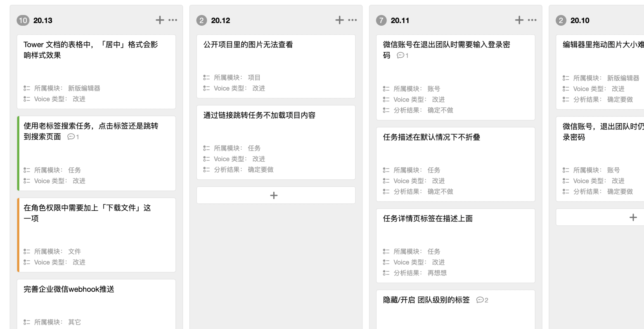Click Voice 类型: 改进 on 公开项目 card
The image size is (644, 329).
pyautogui.click(x=234, y=88)
